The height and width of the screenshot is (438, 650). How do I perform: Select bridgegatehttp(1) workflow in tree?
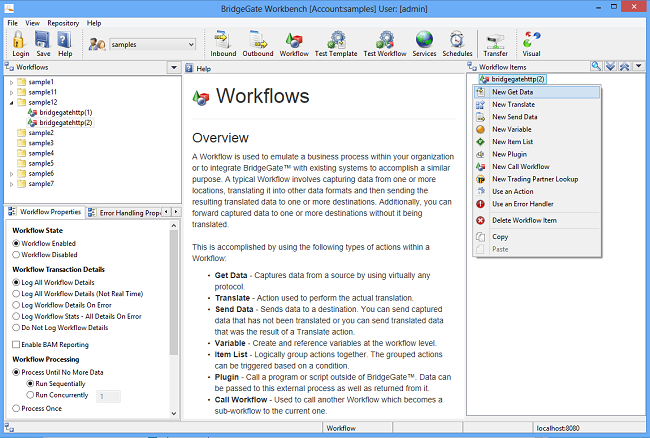click(x=65, y=112)
